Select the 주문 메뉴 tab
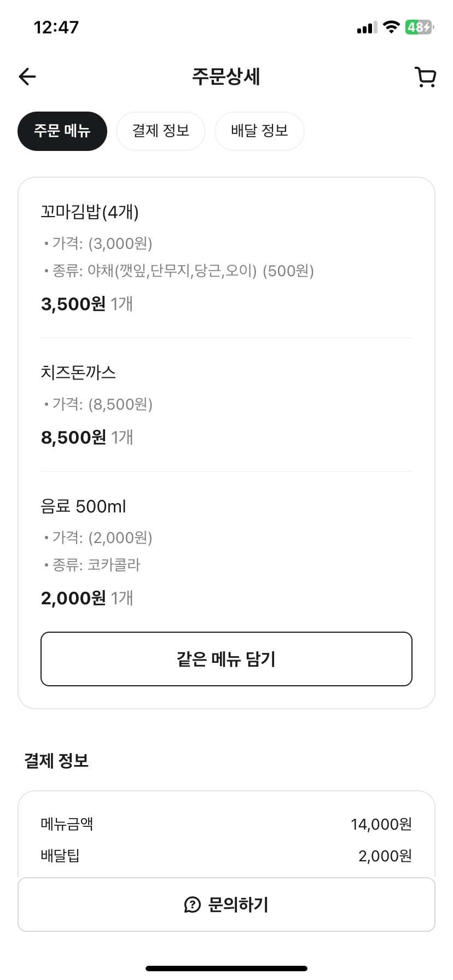 point(62,131)
